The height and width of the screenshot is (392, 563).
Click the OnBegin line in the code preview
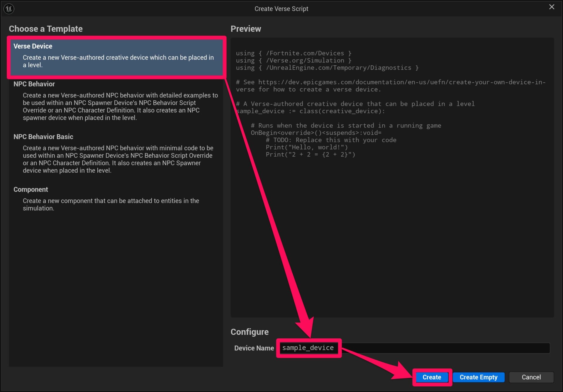point(316,133)
